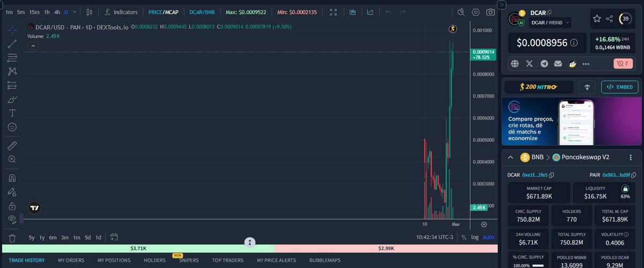Show more social links ellipsis
This screenshot has height=268, width=644.
(x=587, y=64)
